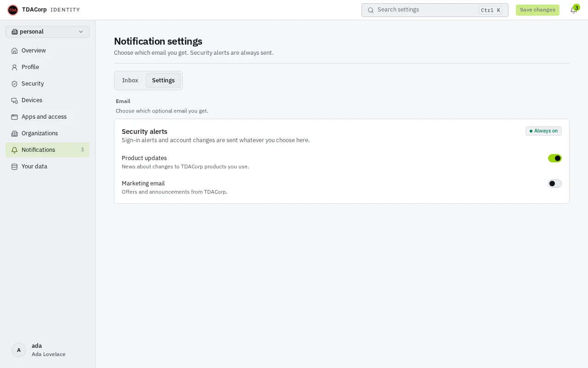Select the Settings tab
This screenshot has height=368, width=588.
tap(163, 80)
